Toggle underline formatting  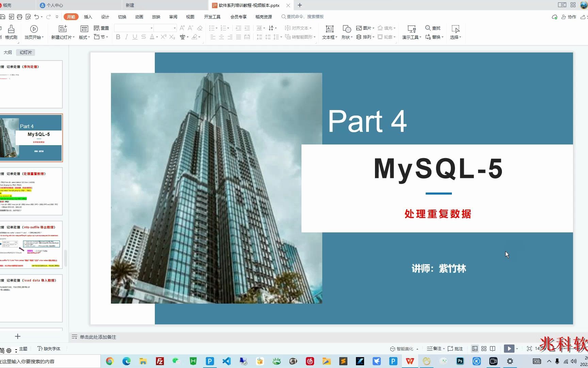135,37
